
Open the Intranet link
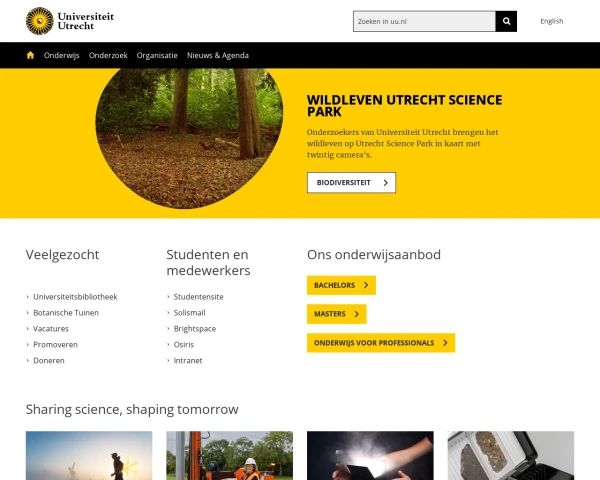[188, 361]
